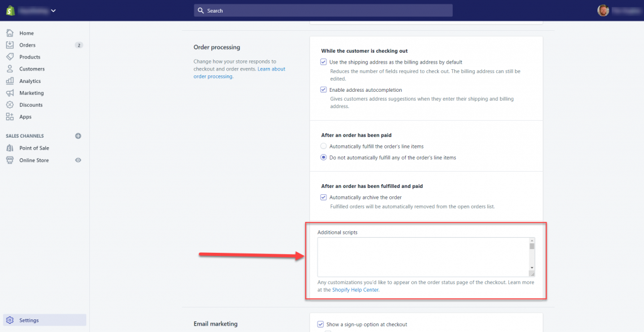Viewport: 644px width, 332px height.
Task: Click the Analytics bar chart icon
Action: pos(10,81)
